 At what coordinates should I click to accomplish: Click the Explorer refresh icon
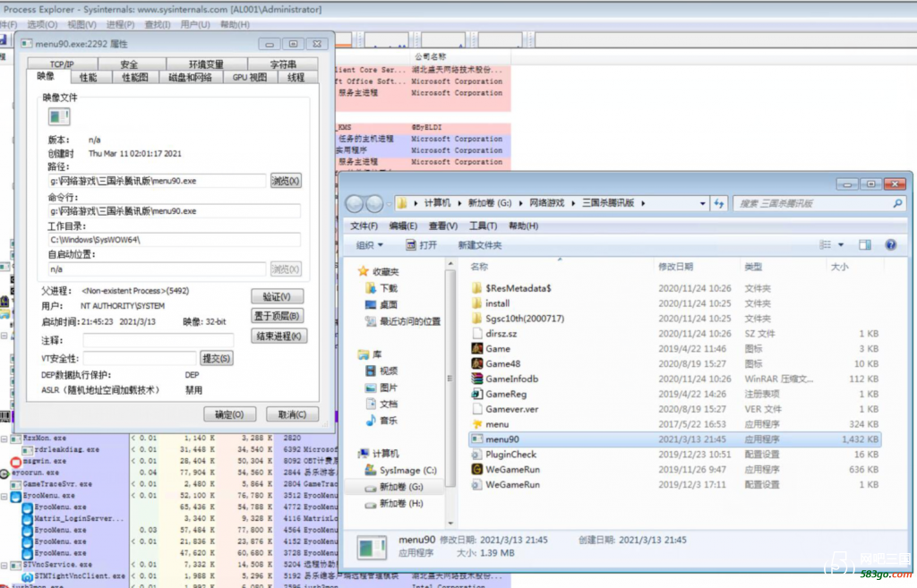coord(719,203)
